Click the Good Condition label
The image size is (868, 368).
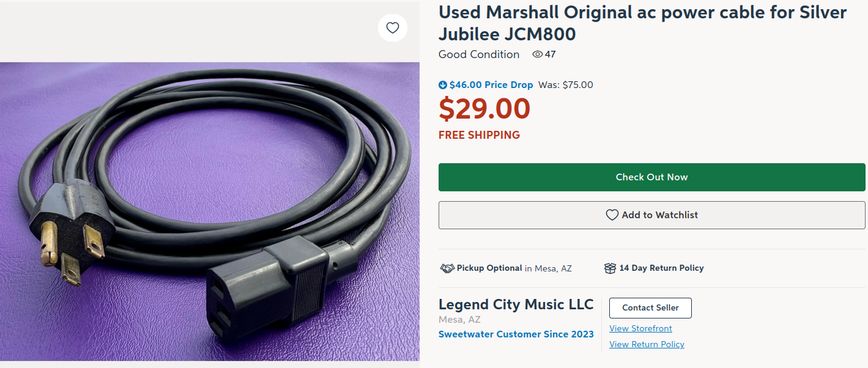coord(479,54)
